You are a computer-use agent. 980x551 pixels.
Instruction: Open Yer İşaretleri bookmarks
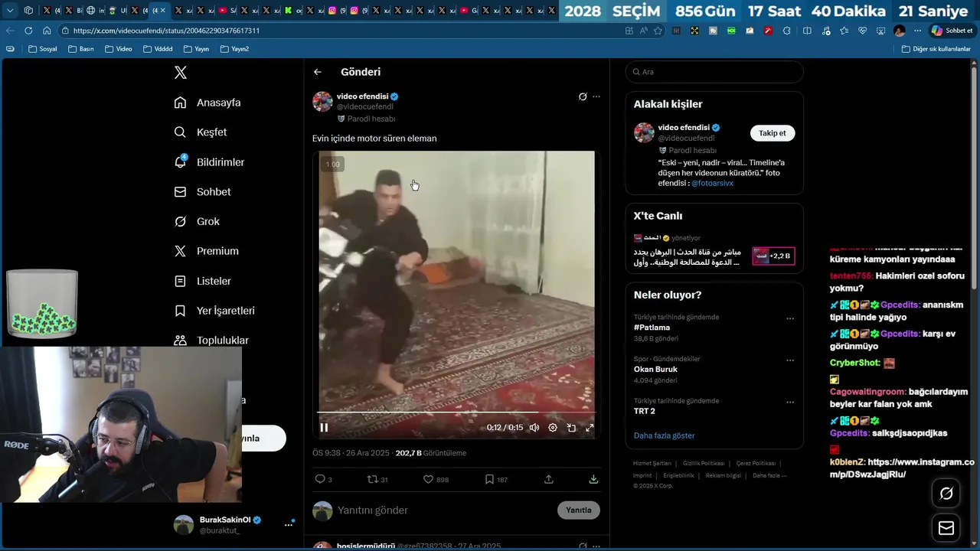coord(214,311)
